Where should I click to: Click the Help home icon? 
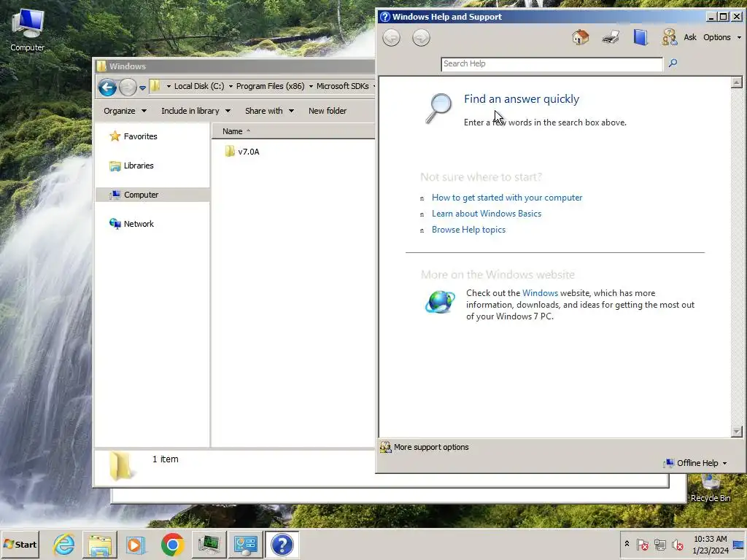tap(580, 37)
